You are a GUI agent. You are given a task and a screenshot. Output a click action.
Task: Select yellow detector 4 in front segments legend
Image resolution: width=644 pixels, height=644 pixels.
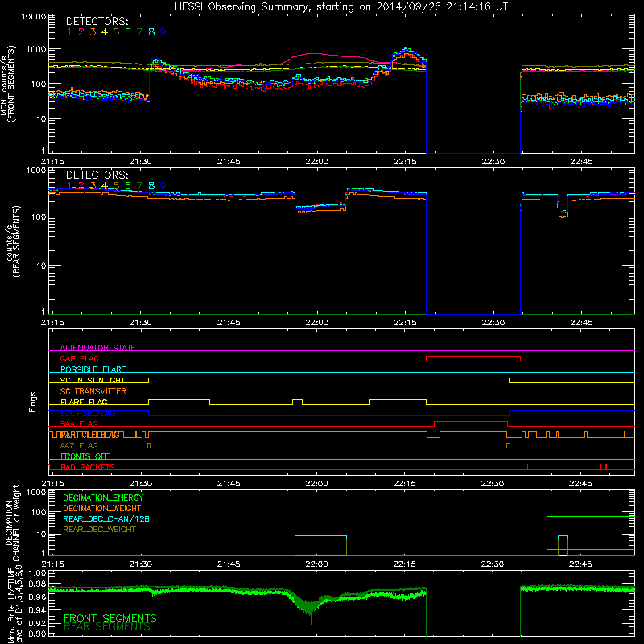coord(105,32)
